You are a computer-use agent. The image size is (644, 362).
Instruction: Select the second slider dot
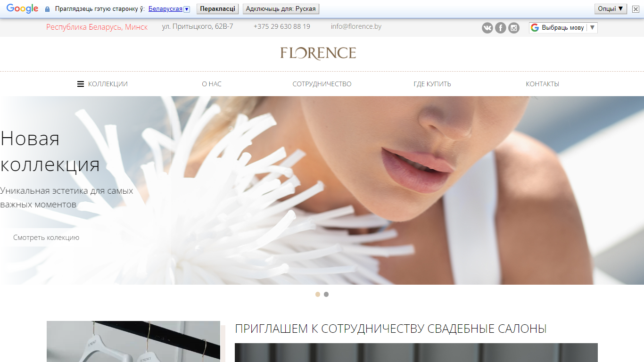[326, 294]
